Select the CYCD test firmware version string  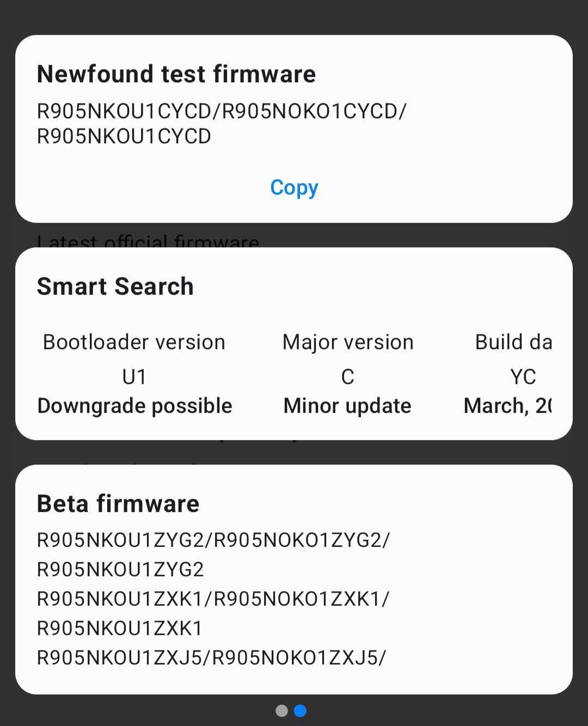(221, 124)
